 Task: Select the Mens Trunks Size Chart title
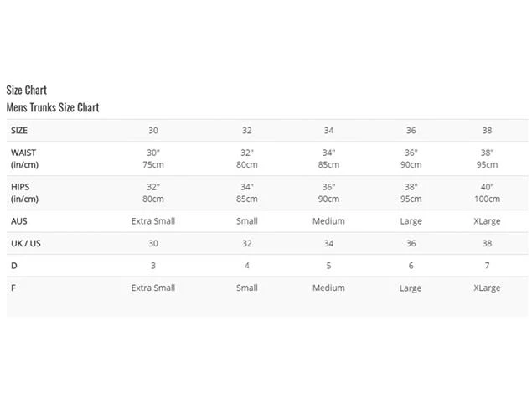[x=53, y=107]
